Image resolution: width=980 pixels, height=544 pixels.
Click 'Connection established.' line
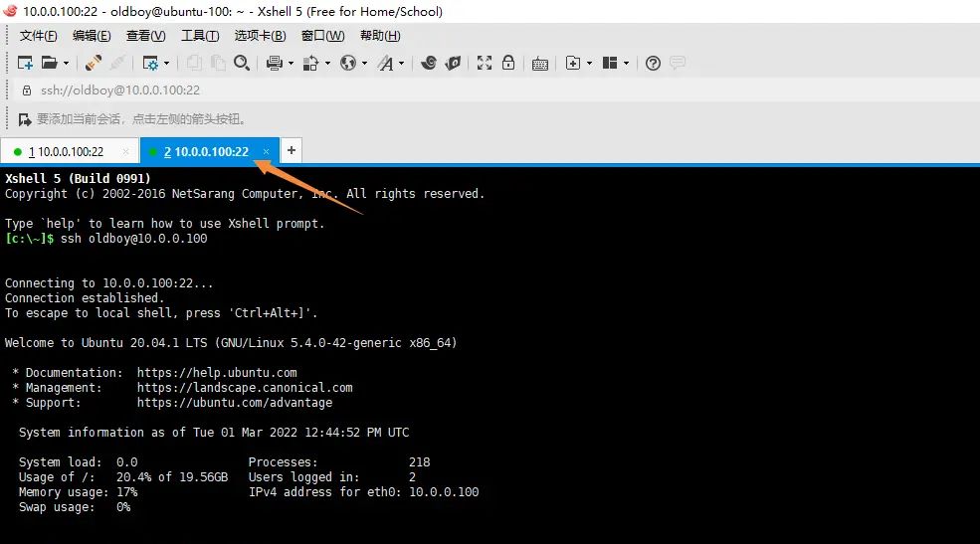pyautogui.click(x=85, y=298)
